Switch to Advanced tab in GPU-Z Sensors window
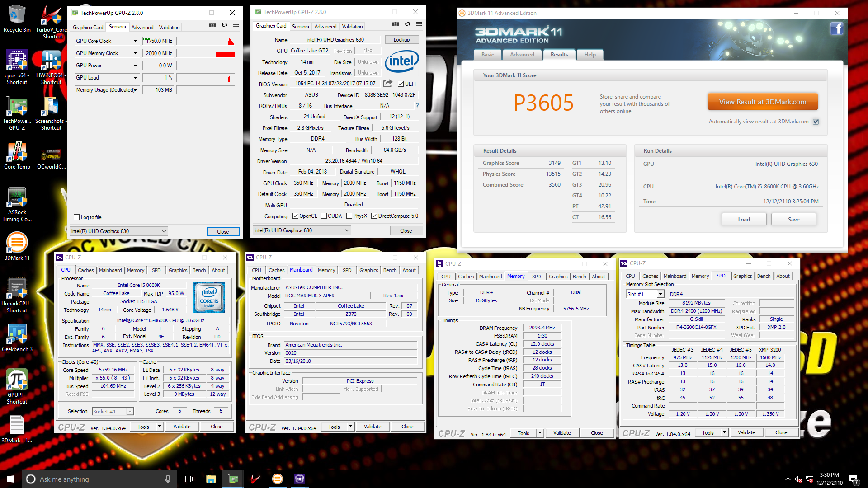This screenshot has height=488, width=868. pos(142,28)
